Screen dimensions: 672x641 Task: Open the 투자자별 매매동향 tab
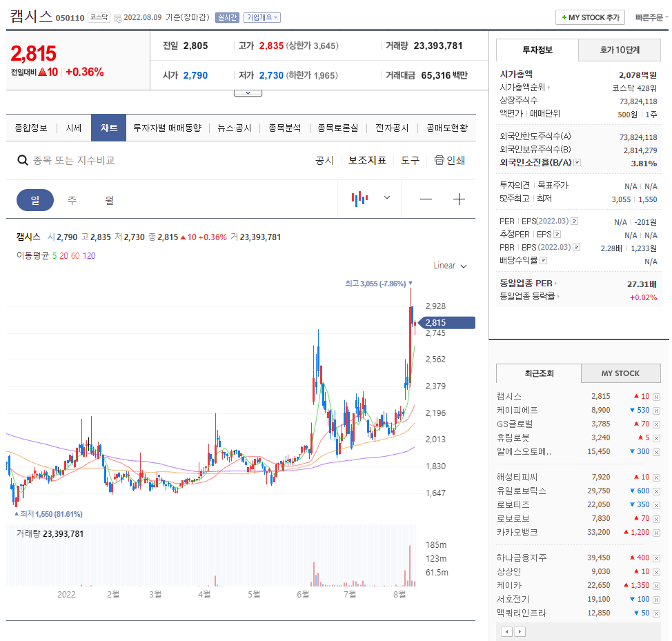[167, 128]
